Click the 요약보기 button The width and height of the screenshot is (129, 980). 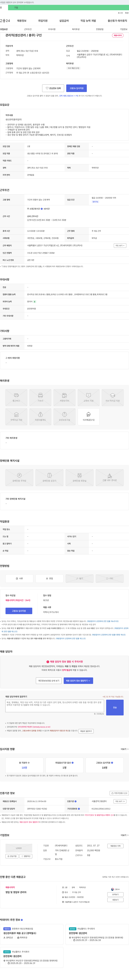(115, 894)
